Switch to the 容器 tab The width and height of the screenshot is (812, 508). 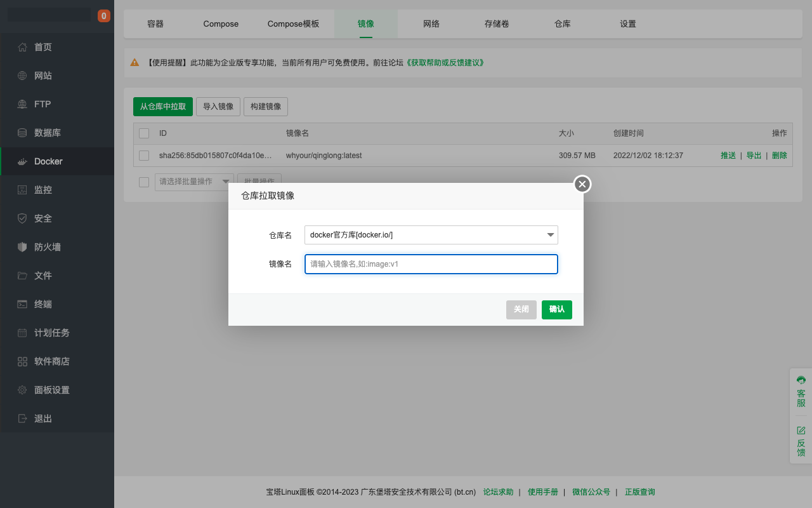154,23
